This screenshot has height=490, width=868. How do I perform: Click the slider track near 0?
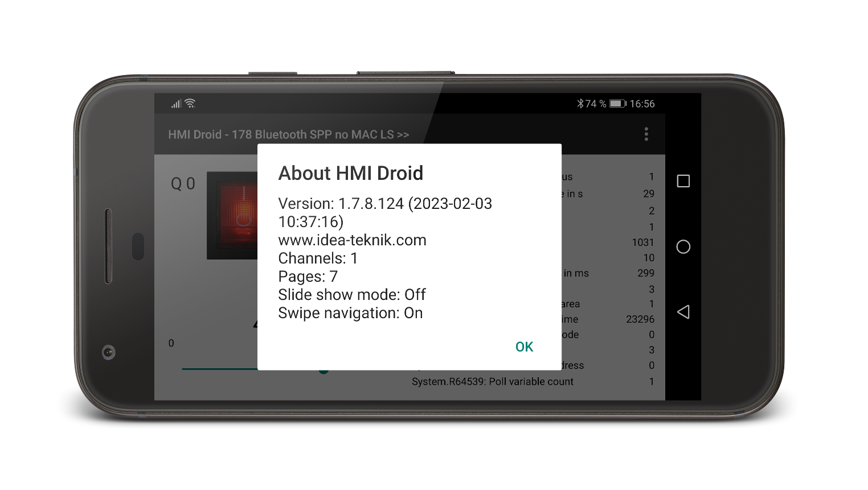tap(219, 369)
